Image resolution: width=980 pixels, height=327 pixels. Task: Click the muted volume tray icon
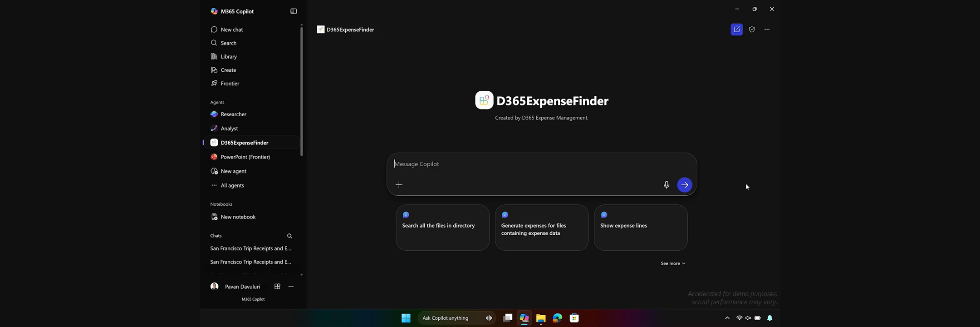pyautogui.click(x=749, y=318)
